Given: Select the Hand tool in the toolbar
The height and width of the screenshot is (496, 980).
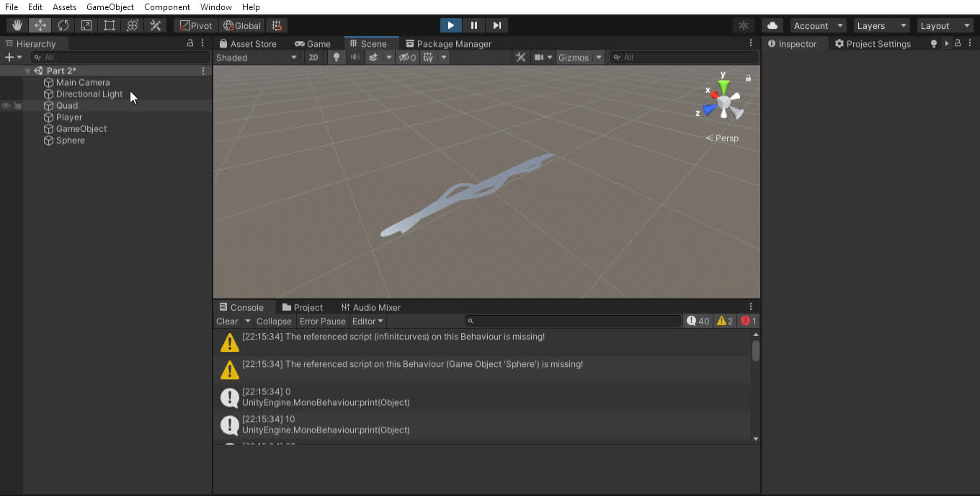Looking at the screenshot, I should pyautogui.click(x=17, y=25).
